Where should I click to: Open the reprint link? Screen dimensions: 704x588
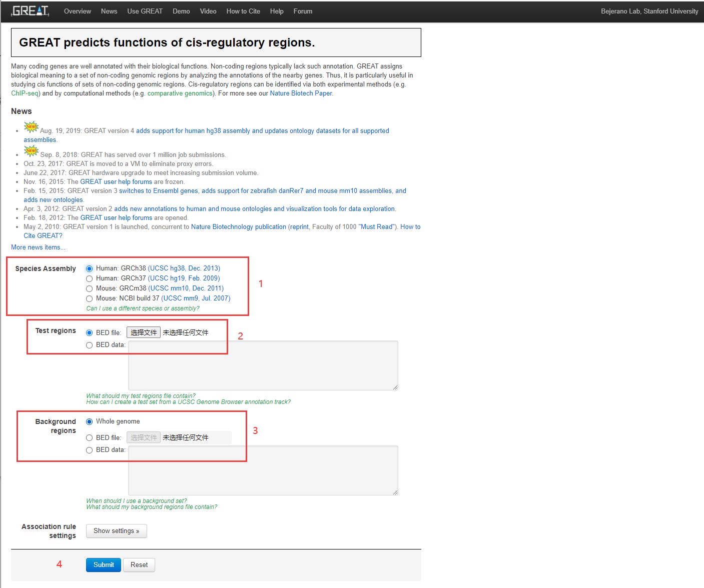(299, 227)
